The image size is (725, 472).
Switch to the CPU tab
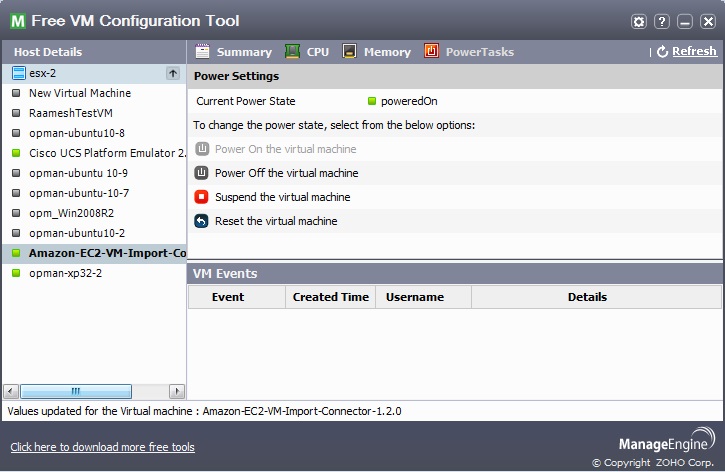318,52
